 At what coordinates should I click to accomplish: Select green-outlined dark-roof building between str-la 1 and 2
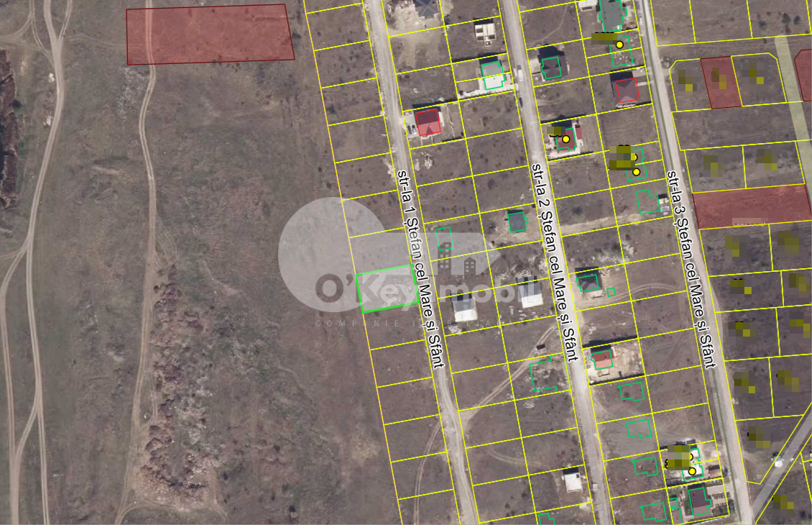(x=516, y=222)
